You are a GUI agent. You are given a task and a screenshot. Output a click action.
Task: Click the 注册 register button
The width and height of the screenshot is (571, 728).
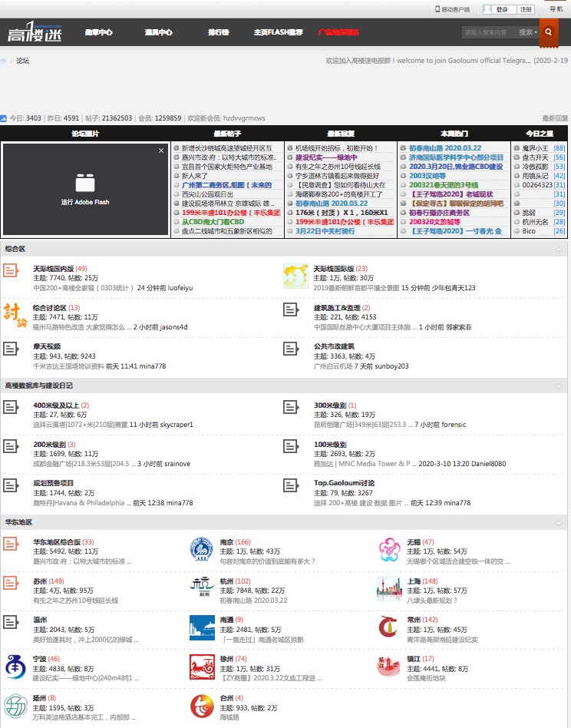[x=526, y=9]
